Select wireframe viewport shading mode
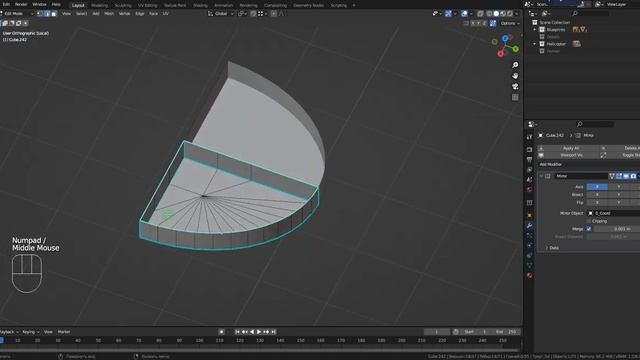640x360 pixels. tap(489, 13)
